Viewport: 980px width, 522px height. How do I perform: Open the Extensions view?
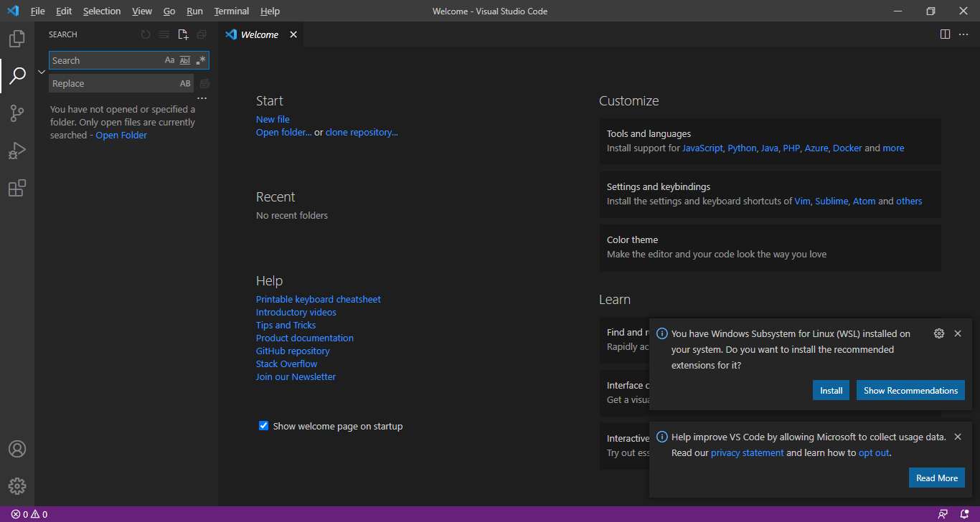pyautogui.click(x=17, y=188)
